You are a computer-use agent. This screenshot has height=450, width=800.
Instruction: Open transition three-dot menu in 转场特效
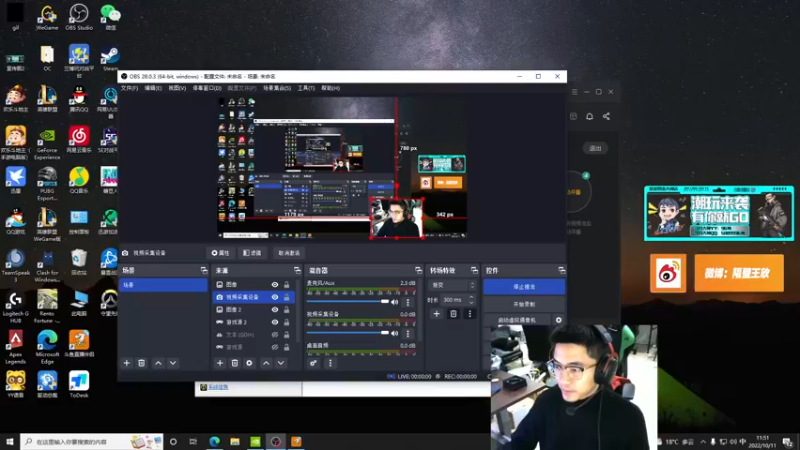pos(470,314)
